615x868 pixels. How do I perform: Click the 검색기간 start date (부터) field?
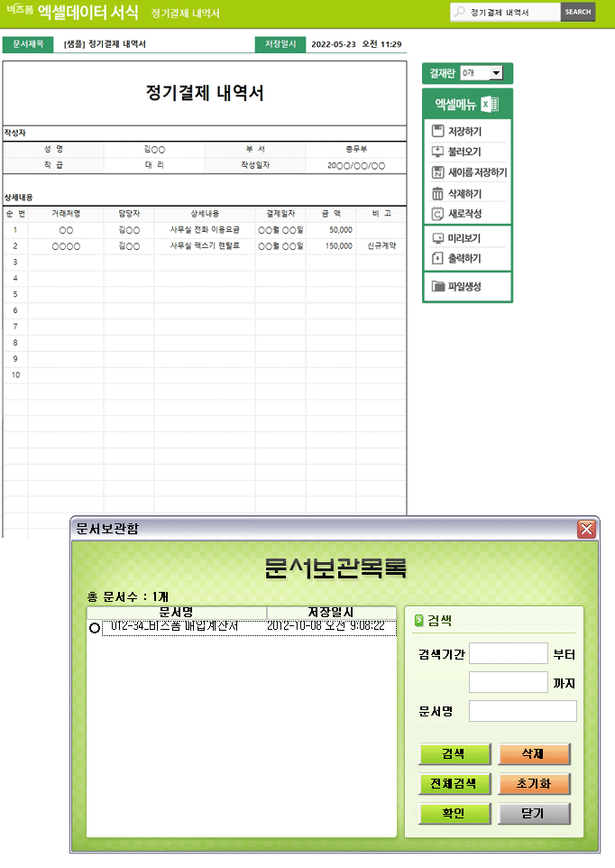point(509,653)
